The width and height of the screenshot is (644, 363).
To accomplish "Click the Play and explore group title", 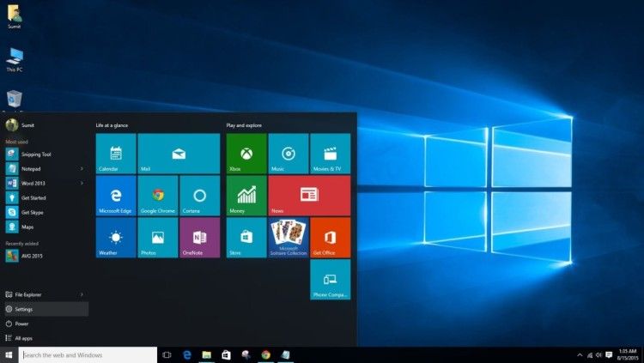I will pyautogui.click(x=244, y=125).
